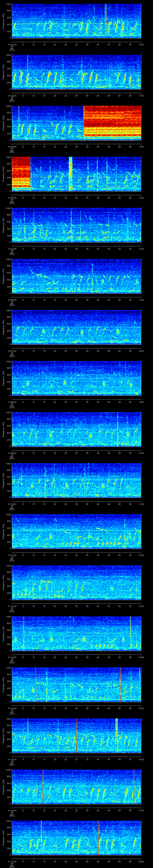Select the spectrogram panel starting at 14:10:00
This screenshot has height=868, width=153.
[77, 480]
